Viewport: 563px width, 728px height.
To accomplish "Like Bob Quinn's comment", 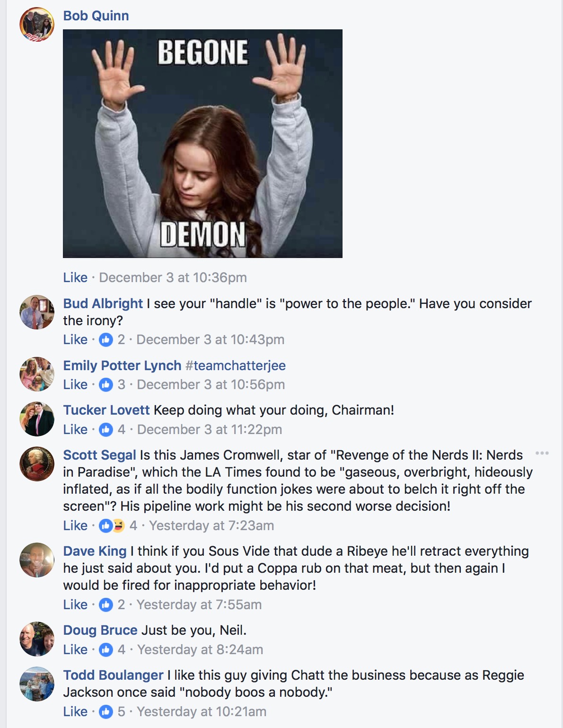I will [75, 277].
